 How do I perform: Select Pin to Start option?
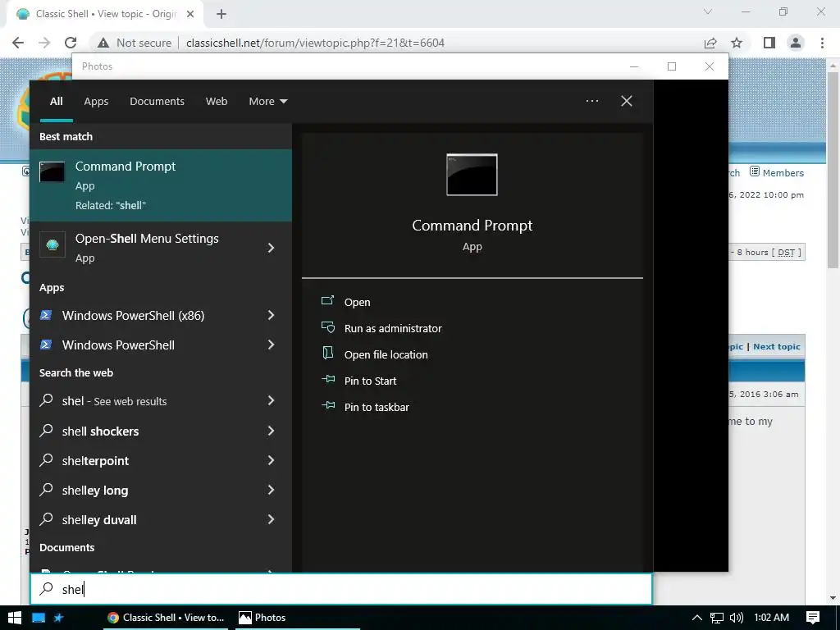370,381
